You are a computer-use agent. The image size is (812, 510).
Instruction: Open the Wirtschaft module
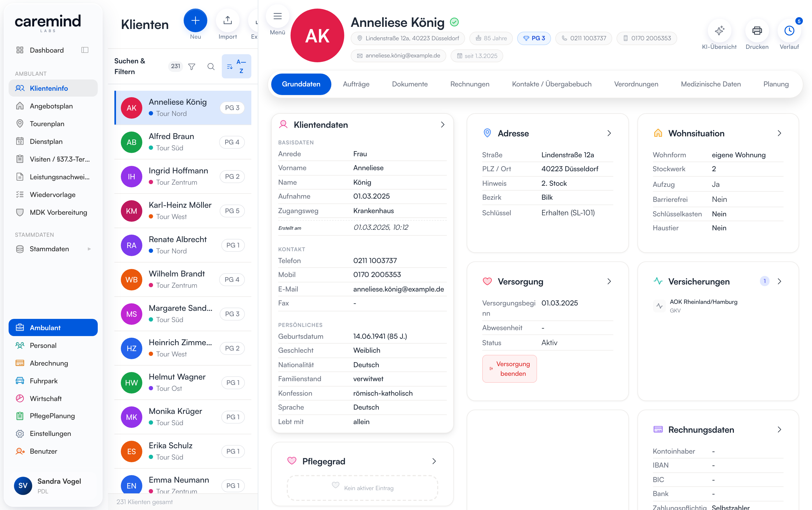53,398
